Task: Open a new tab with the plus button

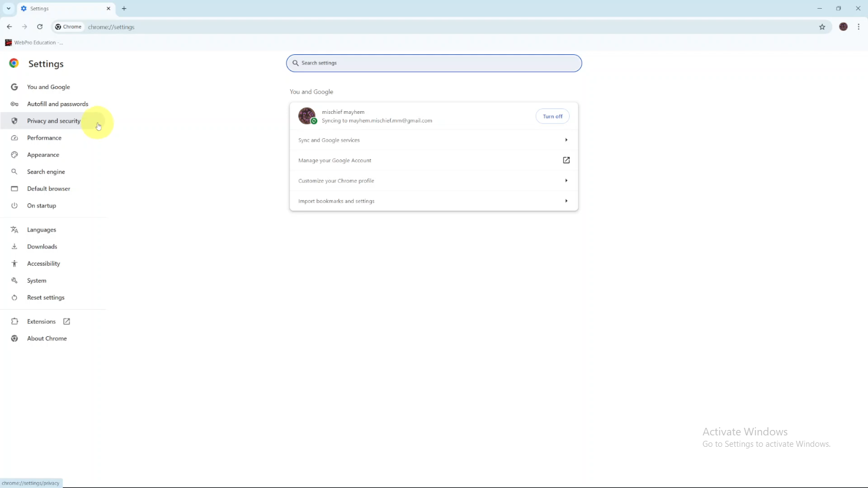Action: pos(124,9)
